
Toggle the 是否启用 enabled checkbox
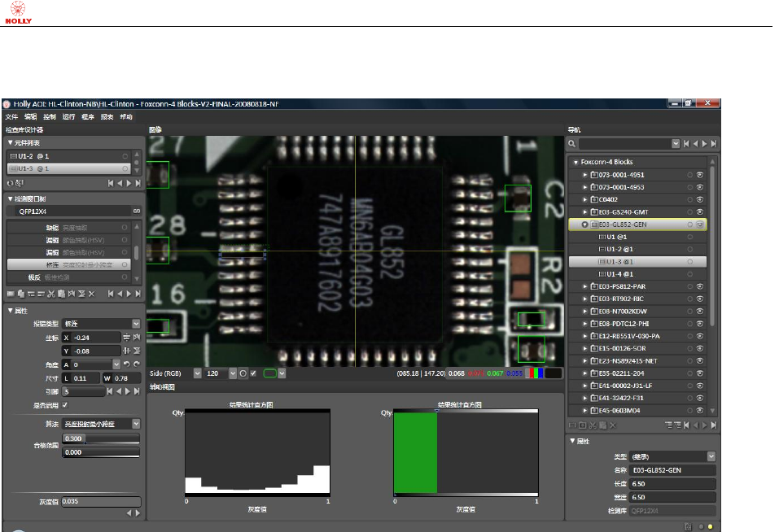pos(65,405)
